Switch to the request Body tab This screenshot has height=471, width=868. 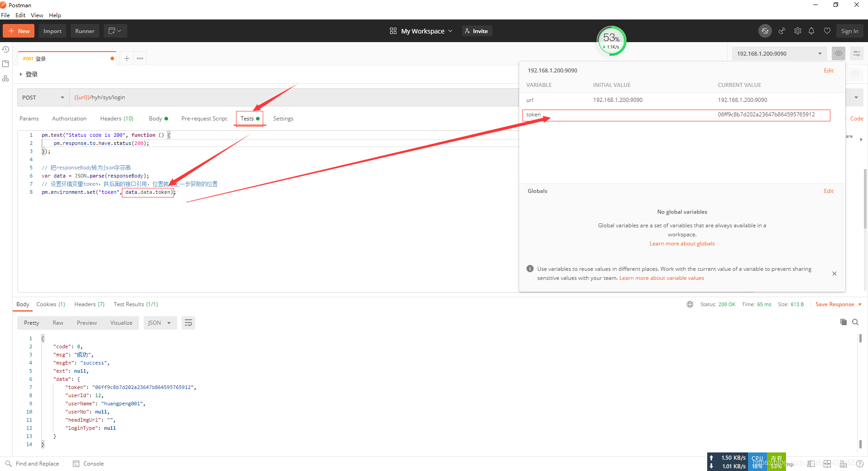coord(158,119)
